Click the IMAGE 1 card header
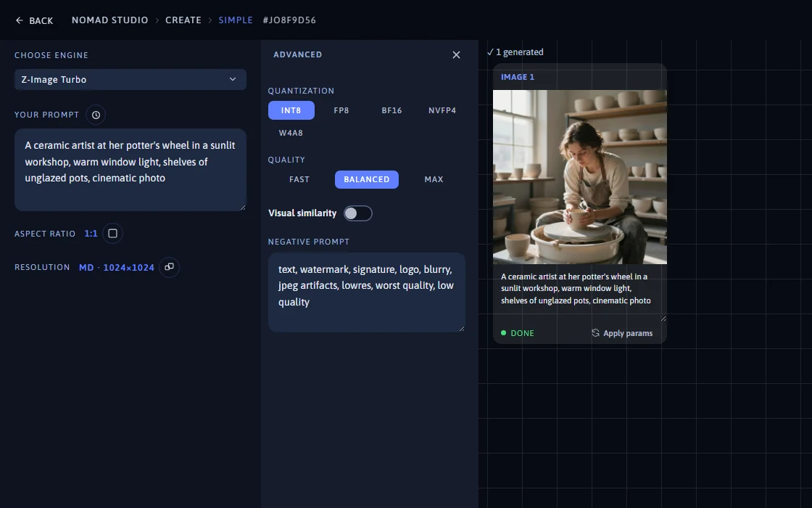812x508 pixels. pos(518,77)
